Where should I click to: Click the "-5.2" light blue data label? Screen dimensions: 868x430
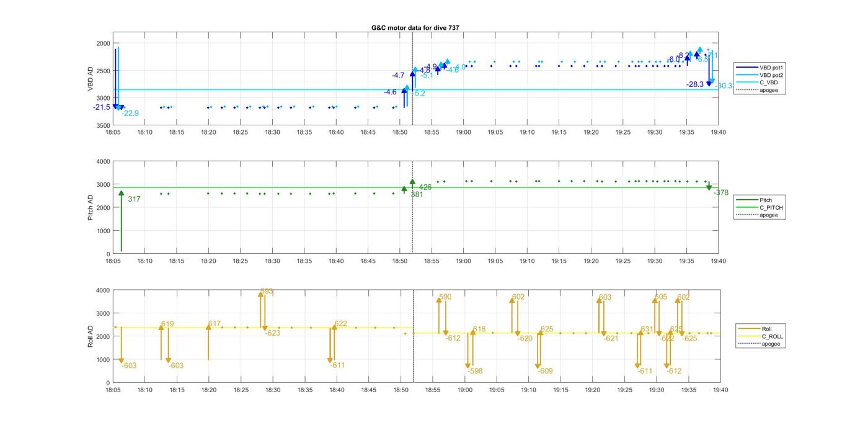tap(419, 93)
